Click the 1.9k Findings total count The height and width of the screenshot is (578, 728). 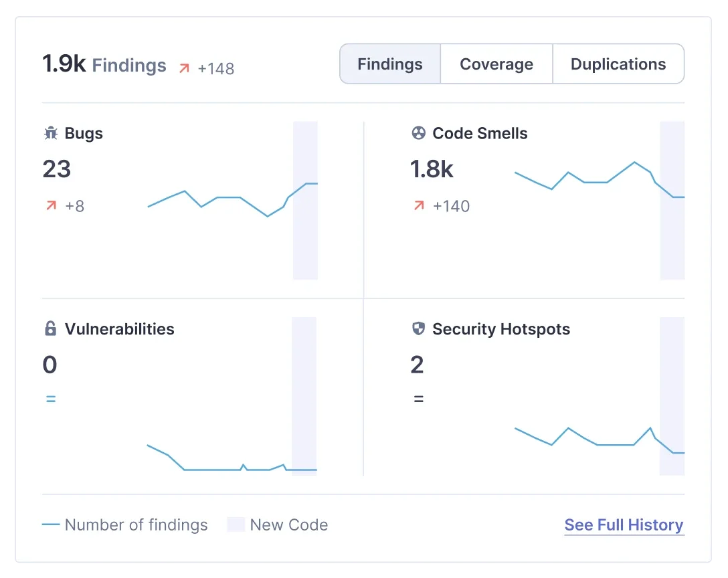tap(104, 65)
